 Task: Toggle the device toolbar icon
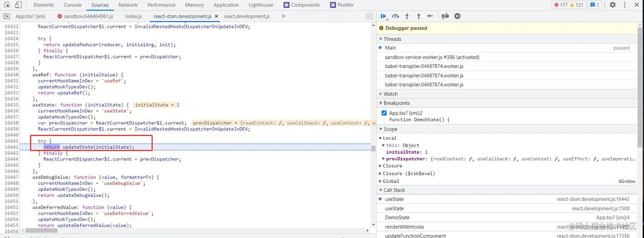(x=18, y=5)
